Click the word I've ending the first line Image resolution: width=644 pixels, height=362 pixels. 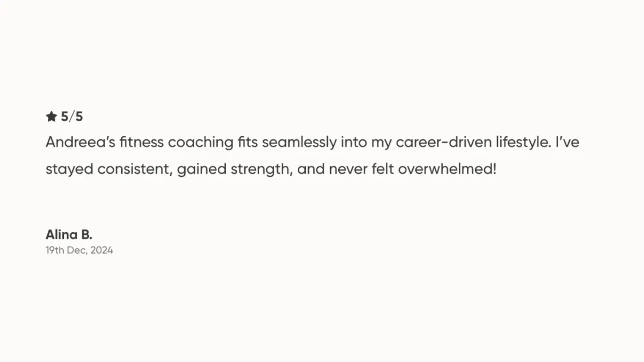pos(567,143)
